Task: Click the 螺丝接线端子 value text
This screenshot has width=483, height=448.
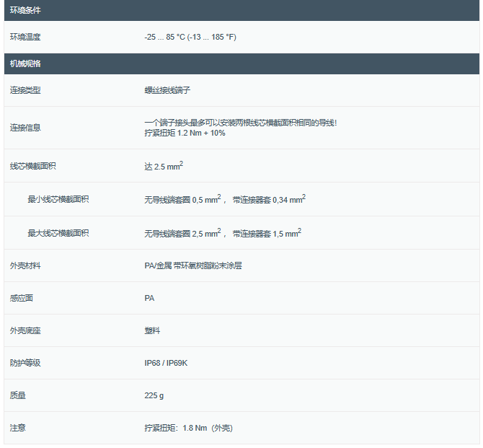Action: [x=167, y=90]
